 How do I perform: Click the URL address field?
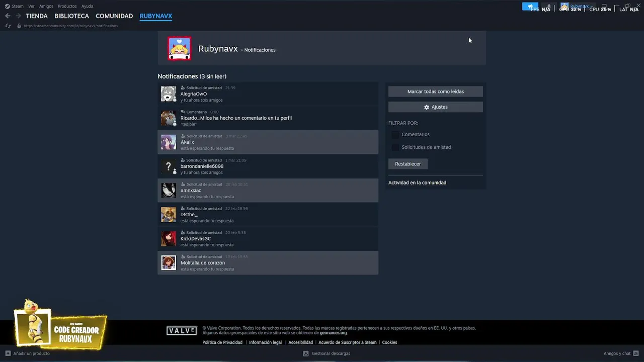(x=71, y=26)
